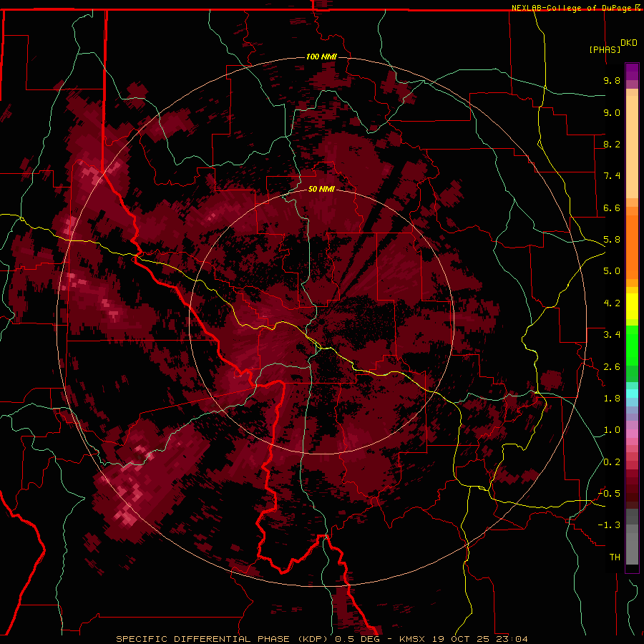Click the 5.0 value on color scale
This screenshot has width=644, height=644.
tap(612, 271)
